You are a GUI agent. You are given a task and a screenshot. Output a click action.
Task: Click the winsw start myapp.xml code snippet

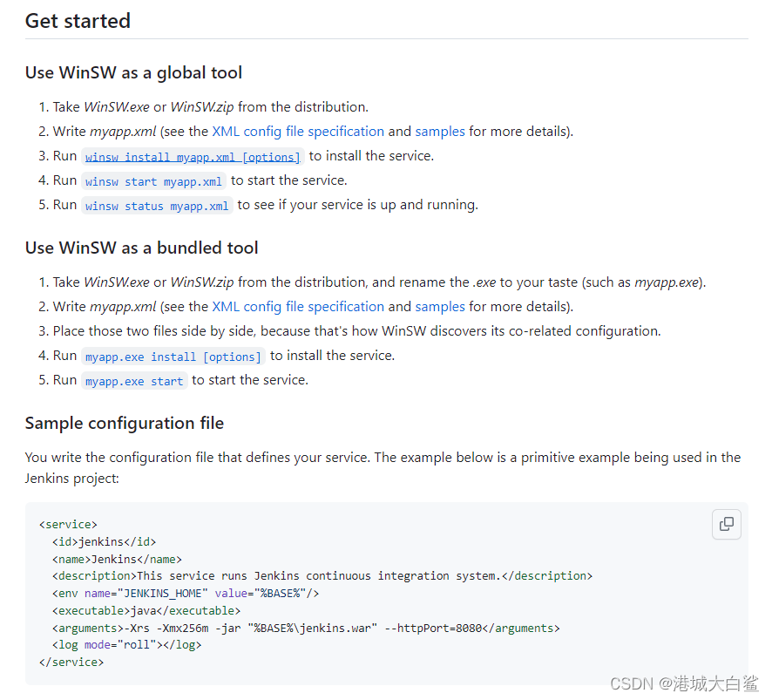[x=153, y=181]
